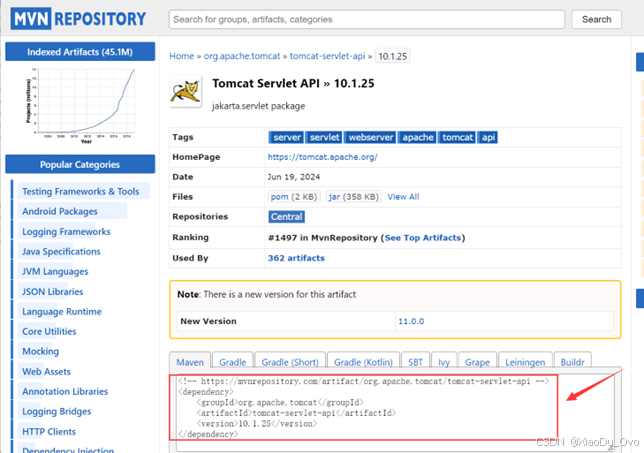Select the server tag
Image resolution: width=644 pixels, height=453 pixels.
click(x=286, y=137)
